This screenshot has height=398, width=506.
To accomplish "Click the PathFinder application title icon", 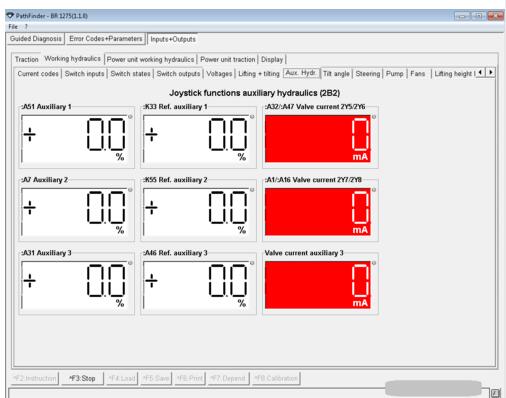I will (11, 16).
